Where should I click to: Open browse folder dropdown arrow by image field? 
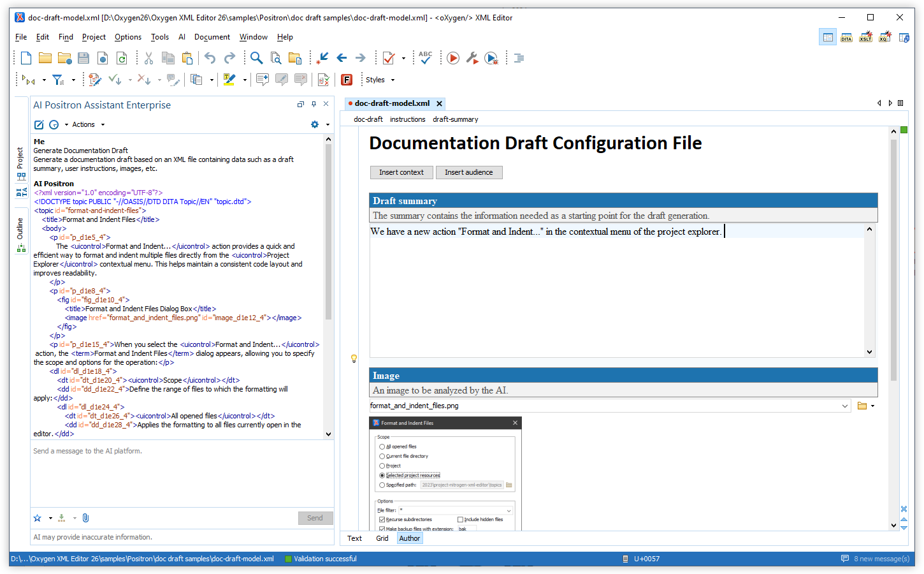(x=872, y=406)
